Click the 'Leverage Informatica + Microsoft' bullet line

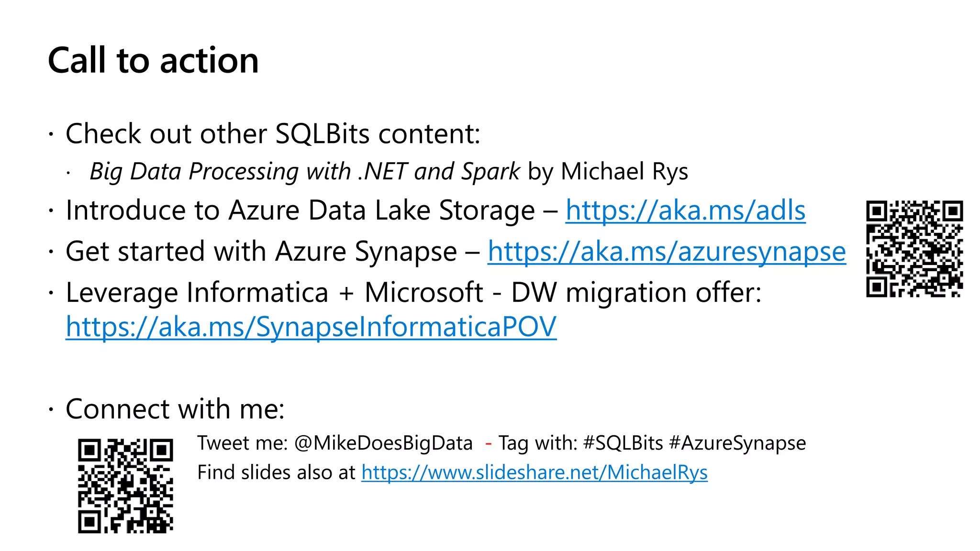pyautogui.click(x=413, y=293)
